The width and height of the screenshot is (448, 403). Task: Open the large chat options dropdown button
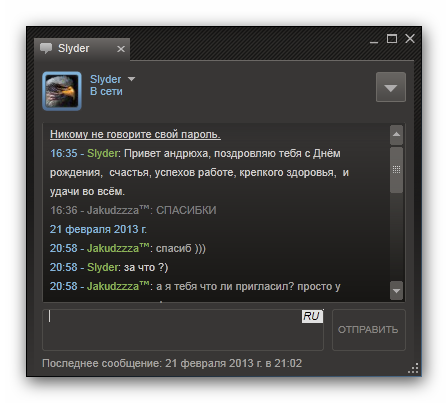click(391, 87)
